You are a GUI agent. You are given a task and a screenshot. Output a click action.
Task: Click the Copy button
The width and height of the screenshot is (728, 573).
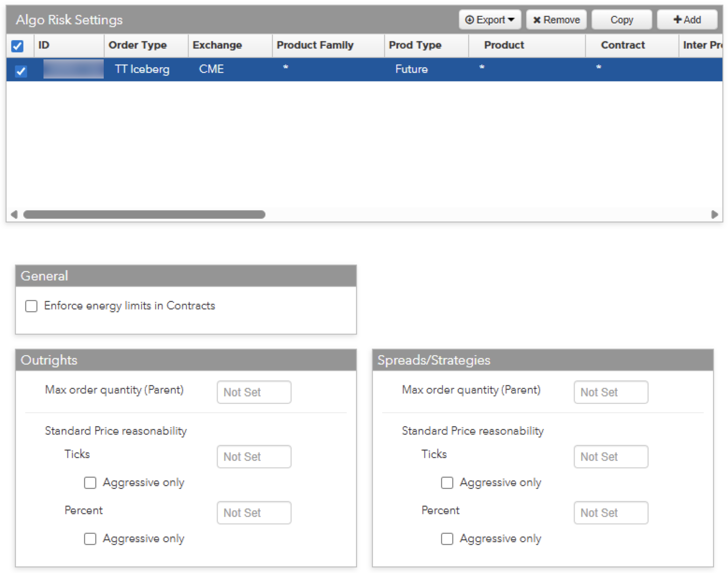pyautogui.click(x=621, y=20)
